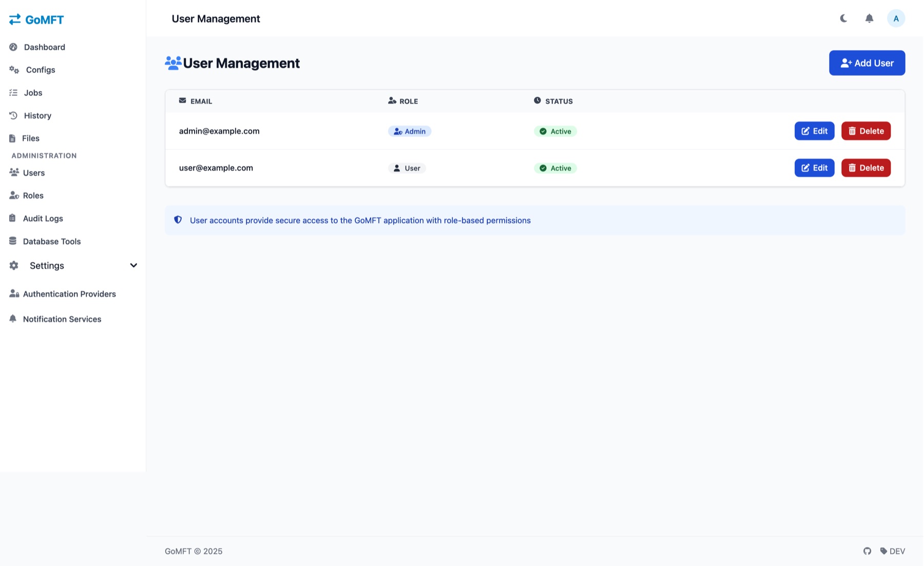Viewport: 924px width, 566px height.
Task: Click the GoMFT logo
Action: coord(36,20)
